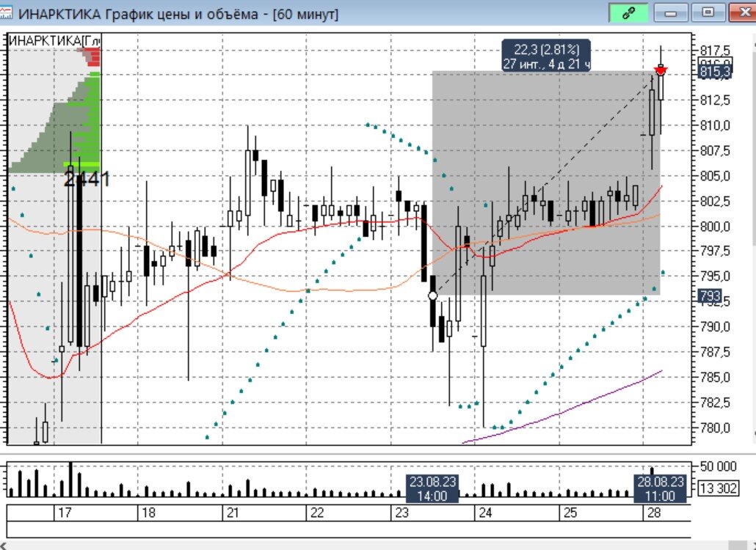Click the 790,0 price axis label

pyautogui.click(x=715, y=327)
